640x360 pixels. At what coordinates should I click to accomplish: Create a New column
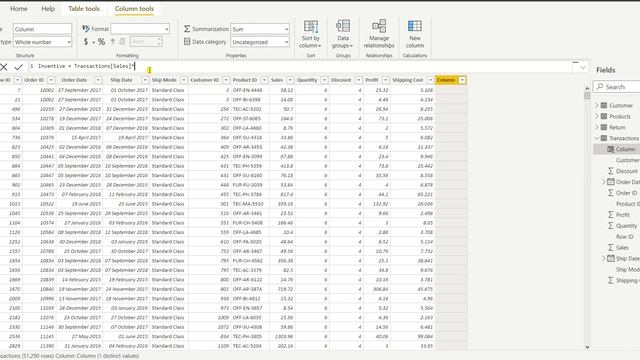point(415,34)
